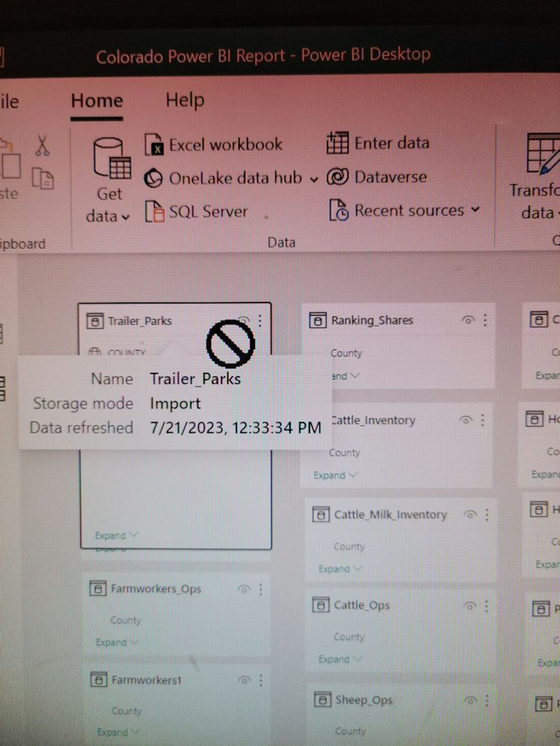Expand the Farmworkers1 table card
The image size is (560, 746).
pyautogui.click(x=118, y=732)
